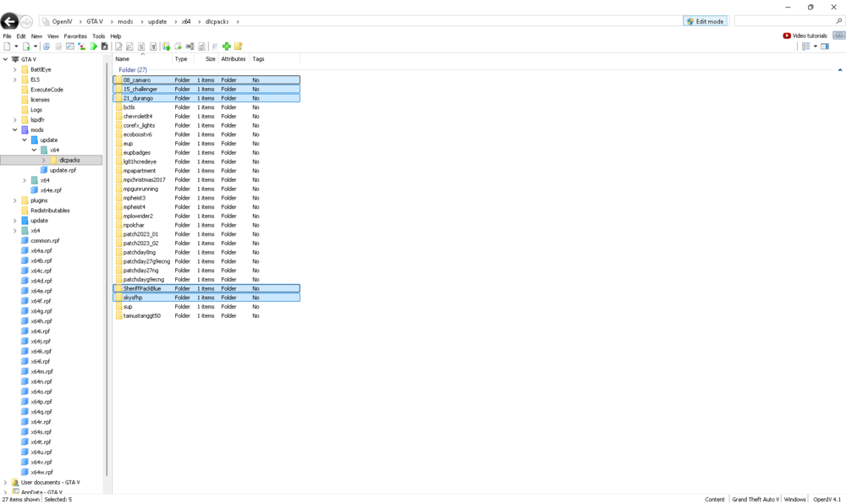Click the yellow sticky note toolbar icon
846x504 pixels.
pyautogui.click(x=238, y=47)
